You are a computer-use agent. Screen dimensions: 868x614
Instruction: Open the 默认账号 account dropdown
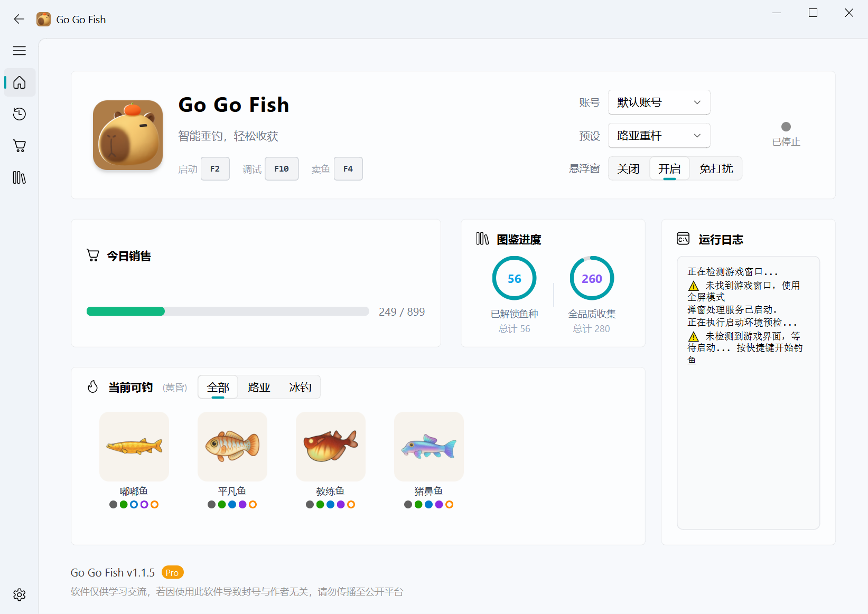point(659,102)
